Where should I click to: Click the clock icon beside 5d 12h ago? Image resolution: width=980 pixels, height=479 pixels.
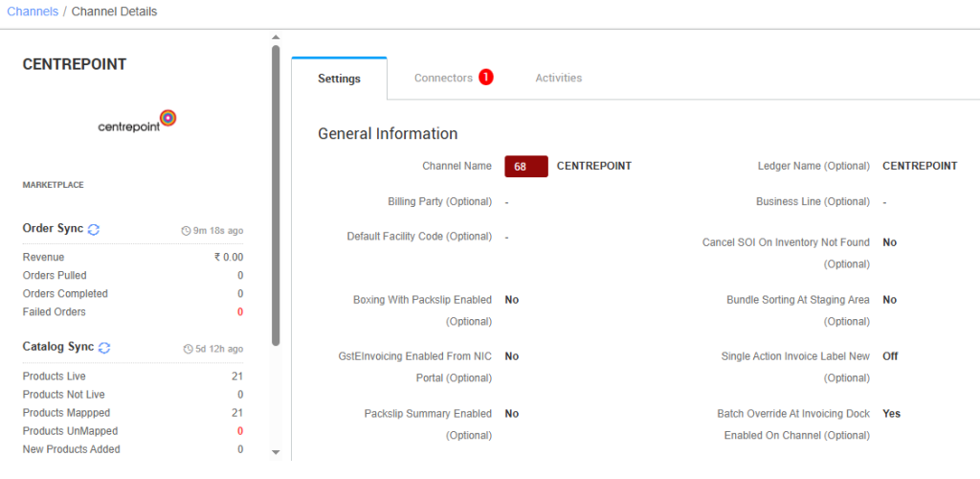(189, 349)
